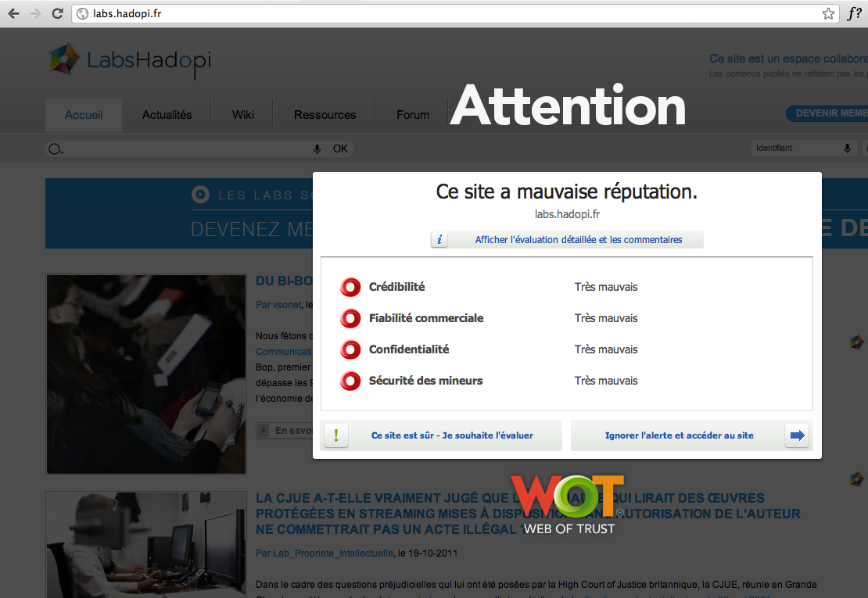Click Afficher l'évaluation détaillée et les commentaires
868x598 pixels.
pos(568,239)
